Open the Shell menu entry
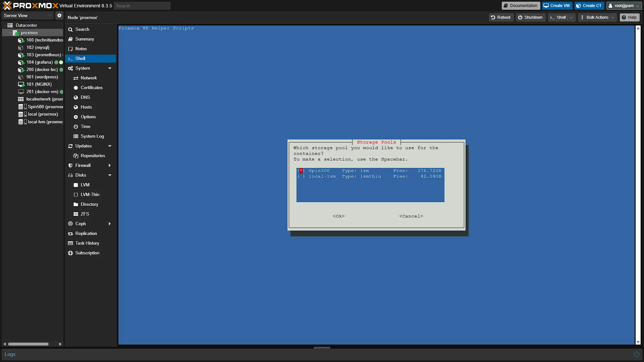The image size is (644, 362). coord(91,59)
